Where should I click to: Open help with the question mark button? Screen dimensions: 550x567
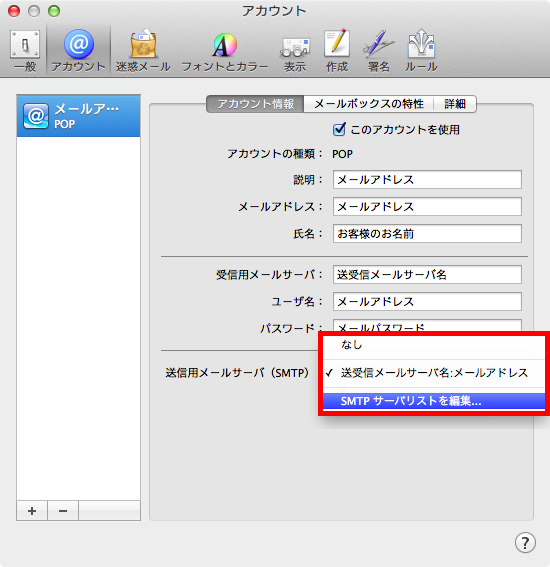click(525, 542)
